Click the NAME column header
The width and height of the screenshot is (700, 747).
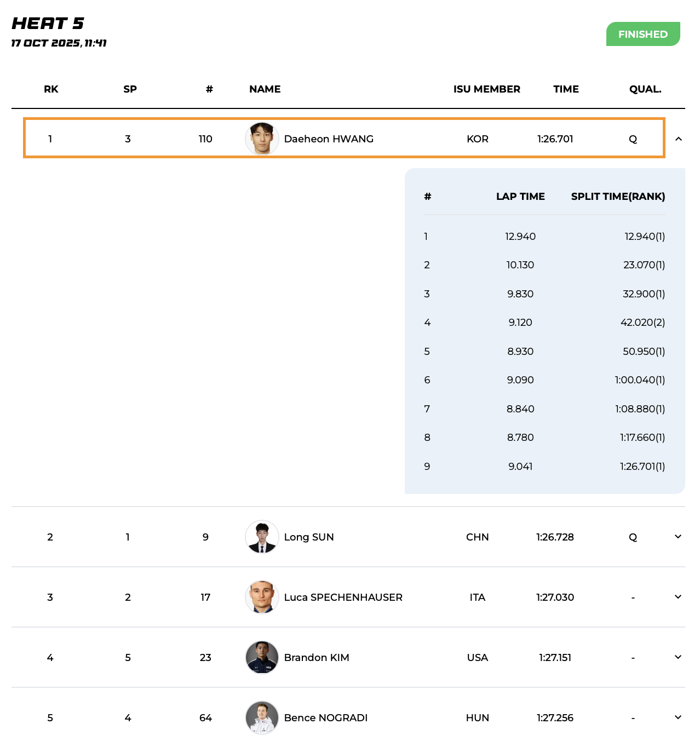tap(265, 89)
